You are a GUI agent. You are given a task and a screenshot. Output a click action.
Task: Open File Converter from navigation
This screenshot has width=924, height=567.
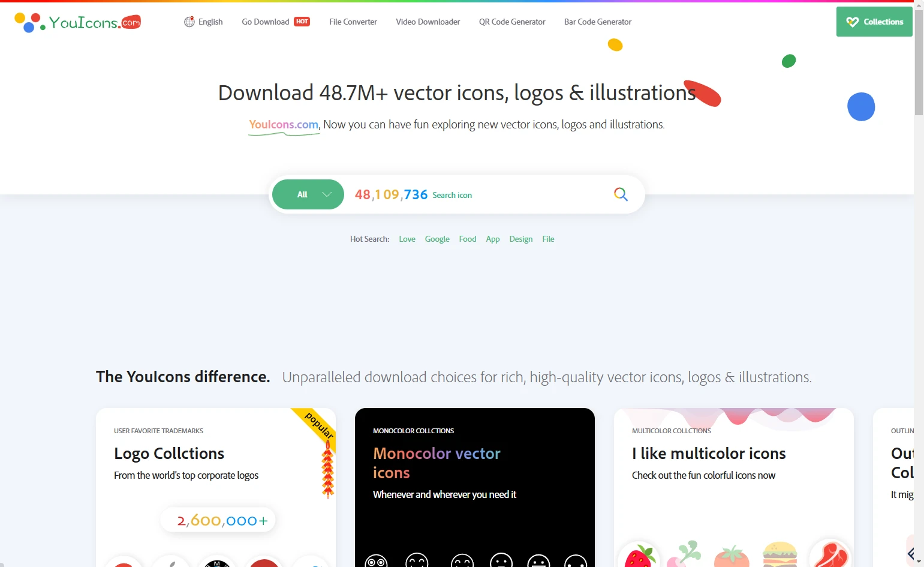353,22
